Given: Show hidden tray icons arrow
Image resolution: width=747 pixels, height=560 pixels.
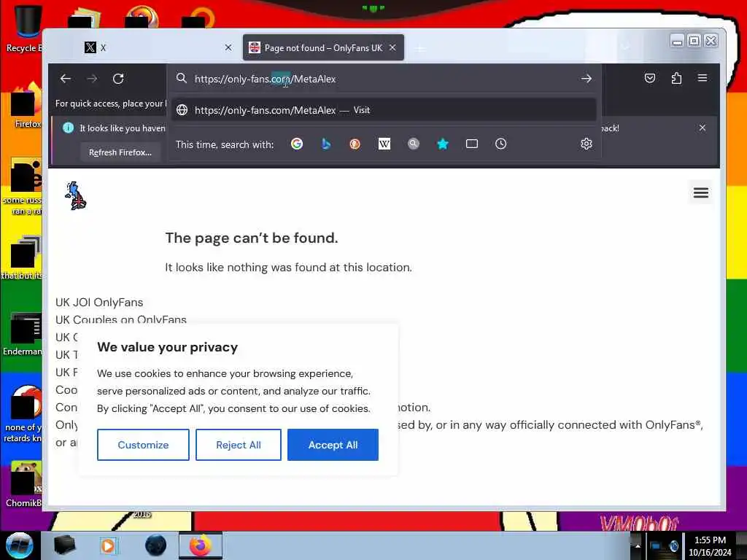Looking at the screenshot, I should (x=638, y=546).
